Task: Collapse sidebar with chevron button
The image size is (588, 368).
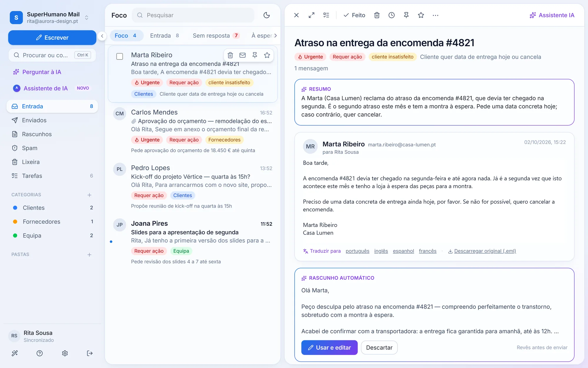Action: (x=102, y=36)
